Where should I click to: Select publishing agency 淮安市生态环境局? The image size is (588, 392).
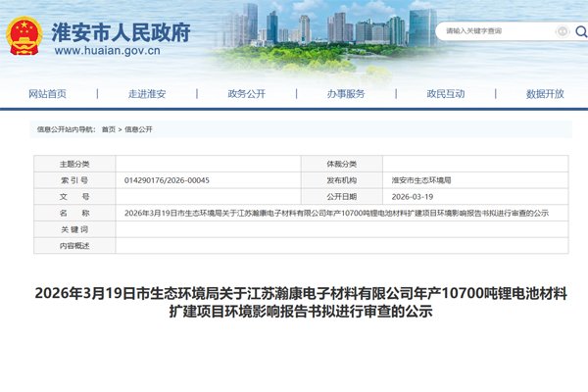tap(421, 180)
